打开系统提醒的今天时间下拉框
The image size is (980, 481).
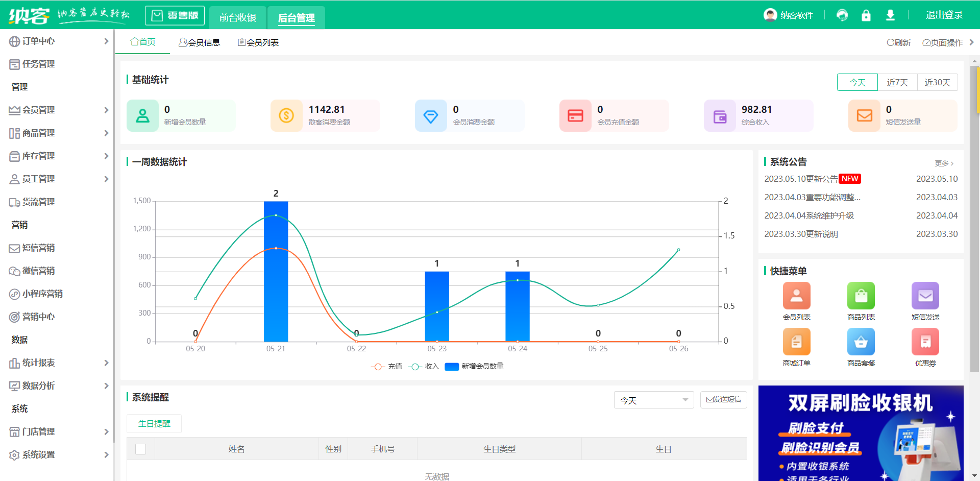(654, 400)
